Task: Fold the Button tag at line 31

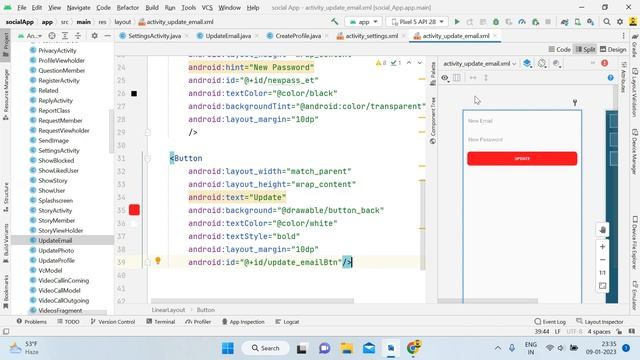Action: (x=148, y=158)
